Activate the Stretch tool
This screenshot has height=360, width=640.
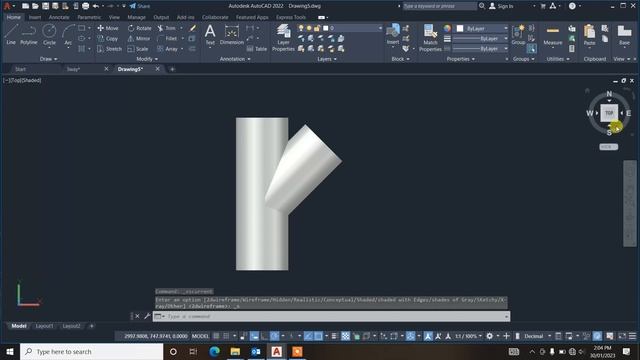tap(109, 49)
